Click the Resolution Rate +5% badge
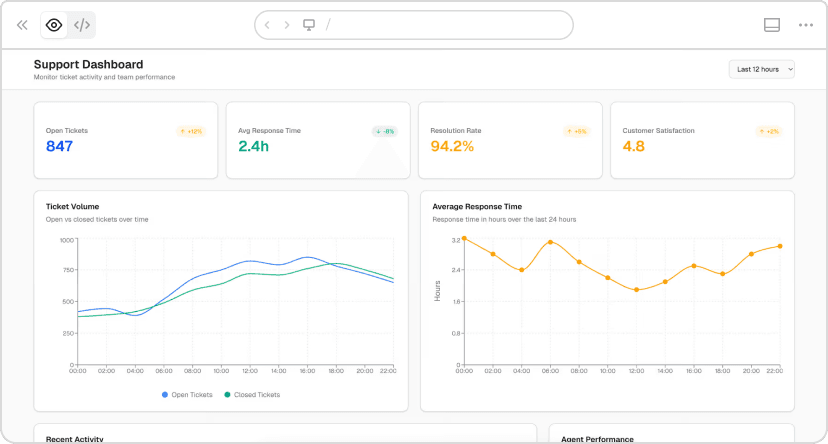 [576, 131]
